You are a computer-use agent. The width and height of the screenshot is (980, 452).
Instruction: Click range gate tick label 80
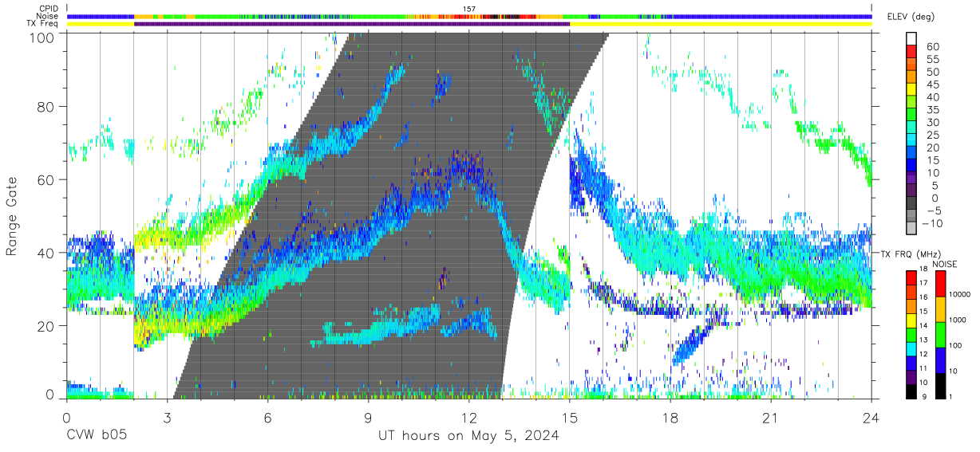click(47, 107)
